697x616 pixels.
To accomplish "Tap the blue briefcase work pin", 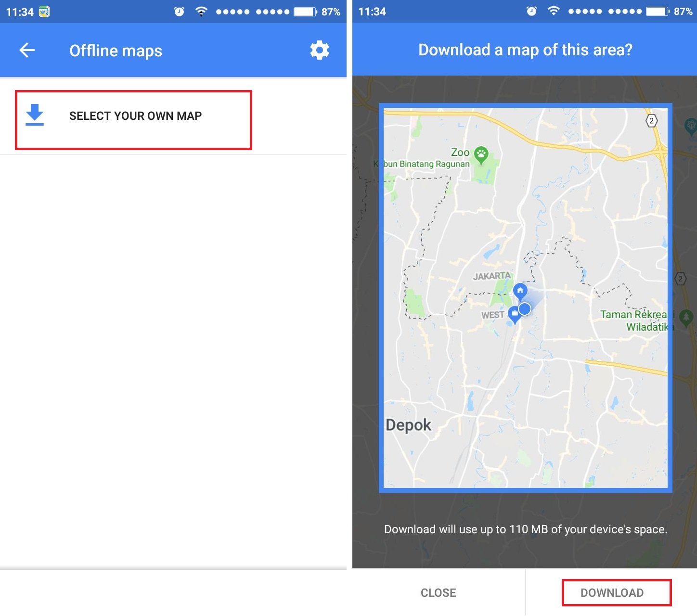I will click(515, 314).
